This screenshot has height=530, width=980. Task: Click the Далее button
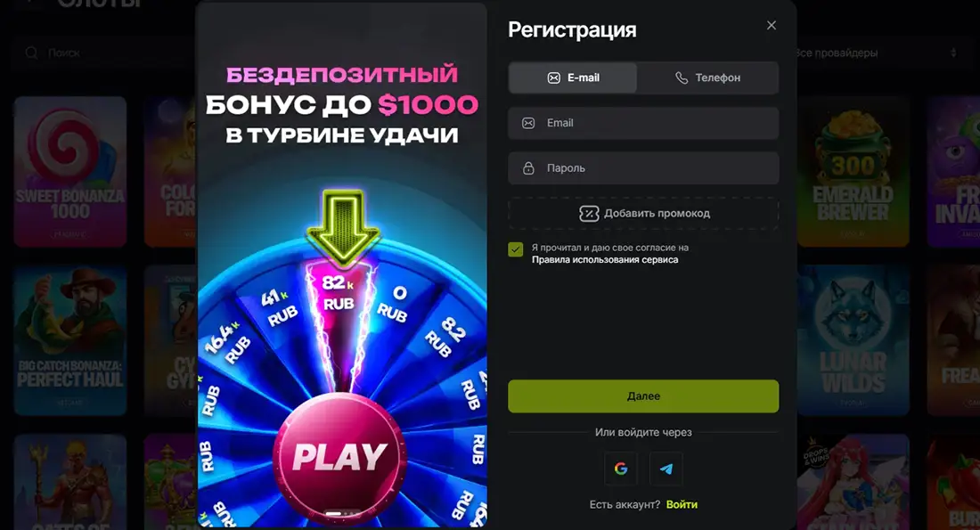click(x=643, y=396)
